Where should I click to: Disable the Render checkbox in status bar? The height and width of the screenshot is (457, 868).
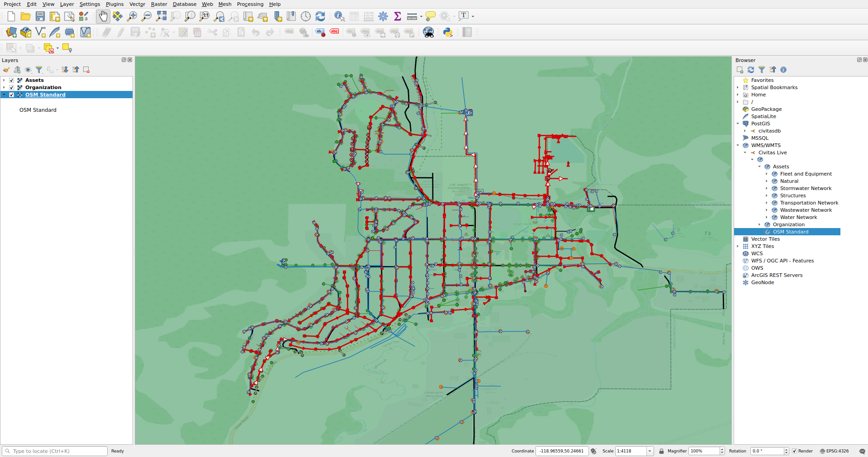pyautogui.click(x=794, y=451)
